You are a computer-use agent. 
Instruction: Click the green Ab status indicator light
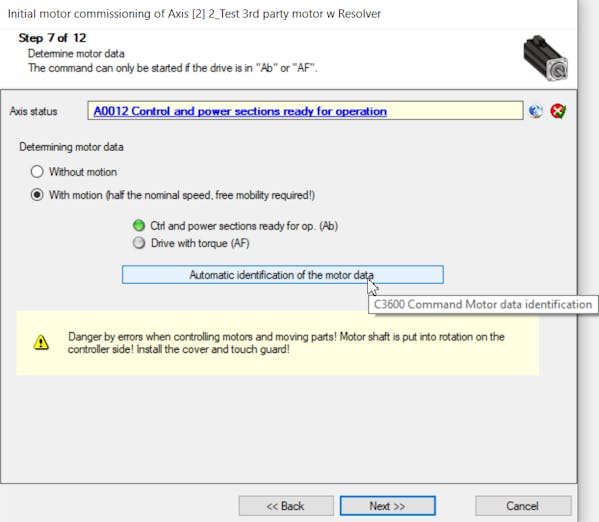[139, 226]
